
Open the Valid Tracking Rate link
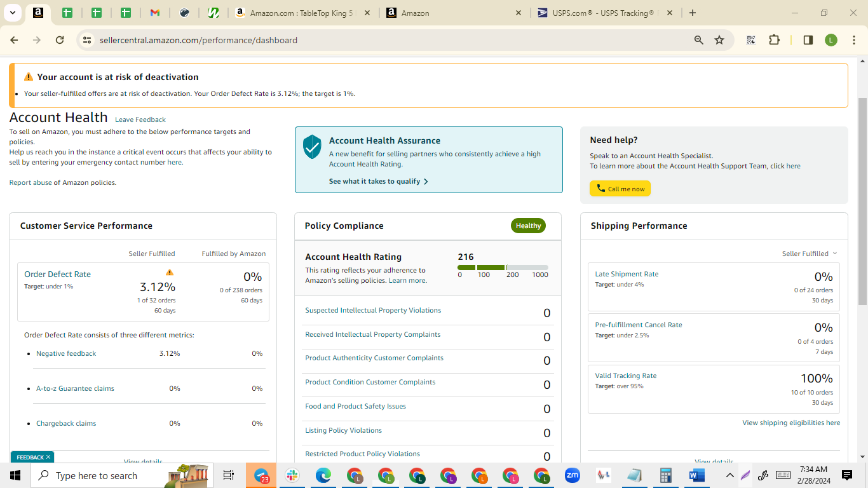626,376
